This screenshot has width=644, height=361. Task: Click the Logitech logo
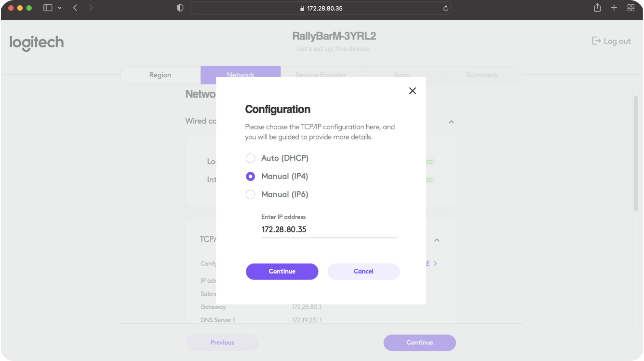point(37,43)
